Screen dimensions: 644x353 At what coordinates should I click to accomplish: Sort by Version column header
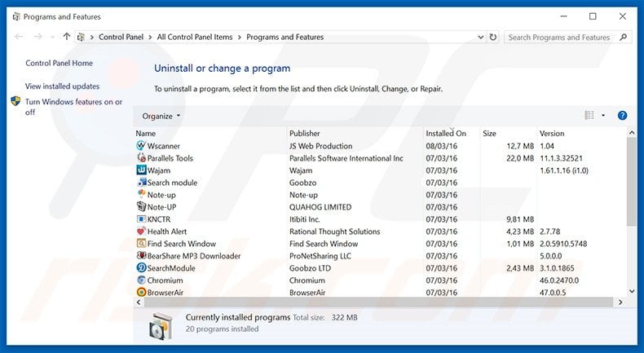(552, 133)
